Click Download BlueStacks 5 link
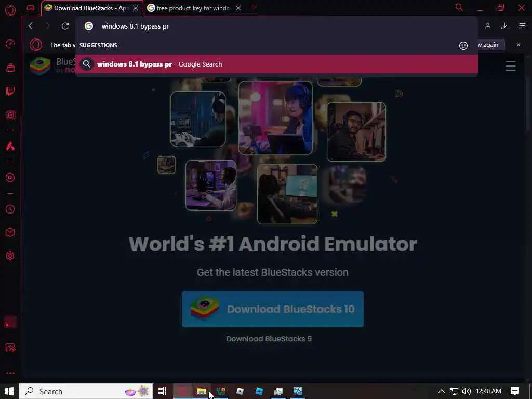Screen dimensions: 532x399 (x=269, y=339)
